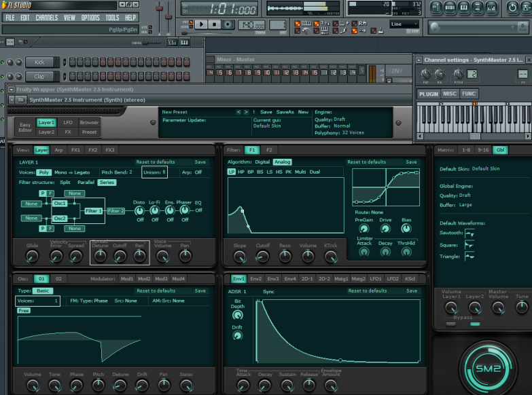Click SaveAs in preset bar

285,112
